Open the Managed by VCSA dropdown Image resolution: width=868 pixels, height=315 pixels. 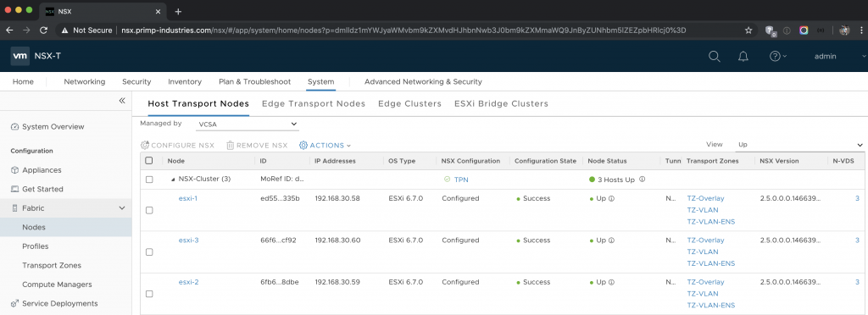[x=248, y=124]
